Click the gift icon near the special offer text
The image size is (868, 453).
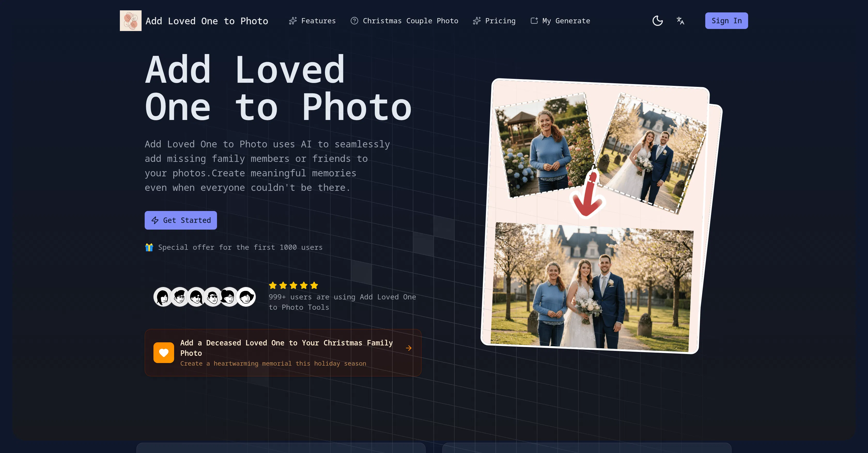pos(149,247)
